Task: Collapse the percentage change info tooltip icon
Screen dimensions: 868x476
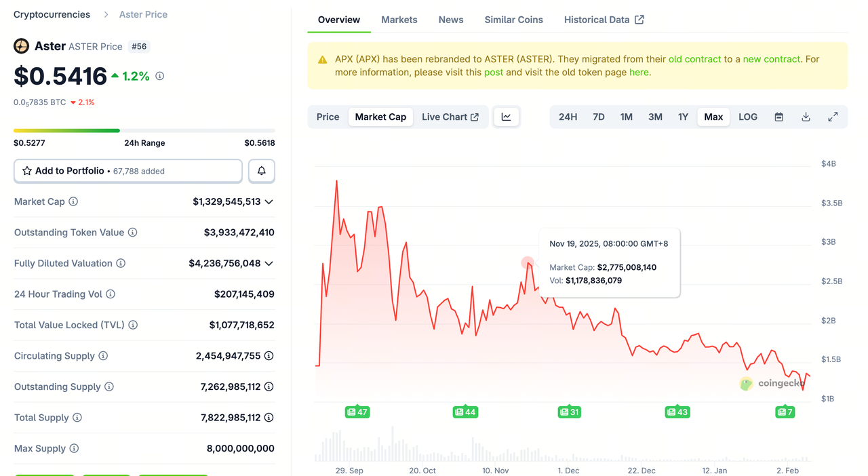Action: pyautogui.click(x=159, y=76)
